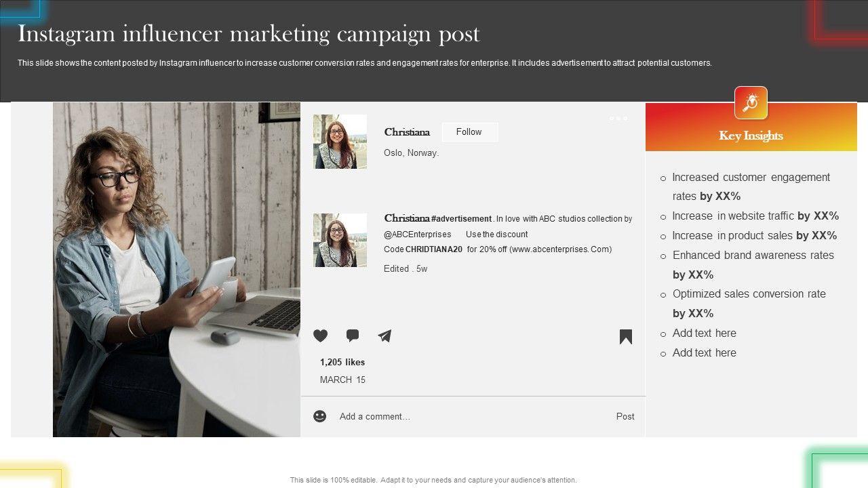This screenshot has height=488, width=868.
Task: Click Christiana's profile picture in header
Action: tap(340, 142)
